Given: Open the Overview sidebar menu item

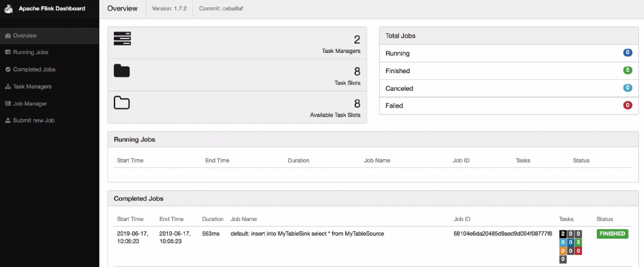Looking at the screenshot, I should [x=49, y=36].
